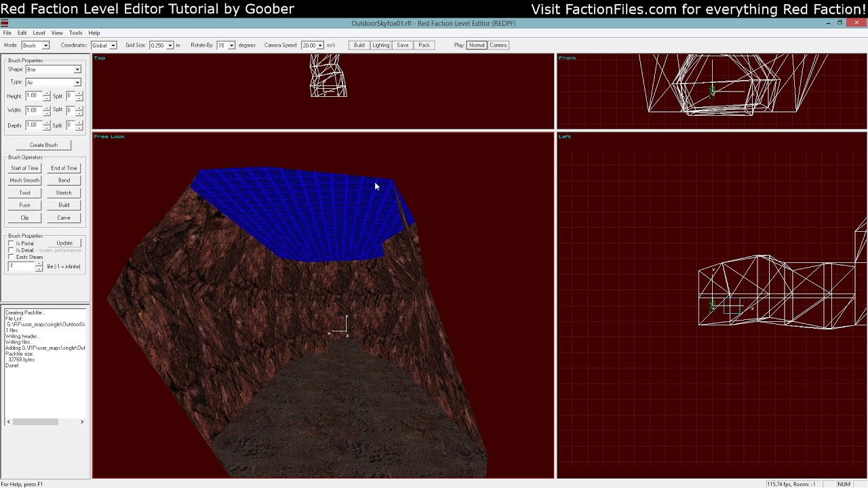Click the Mesh Smooth button

coord(24,180)
